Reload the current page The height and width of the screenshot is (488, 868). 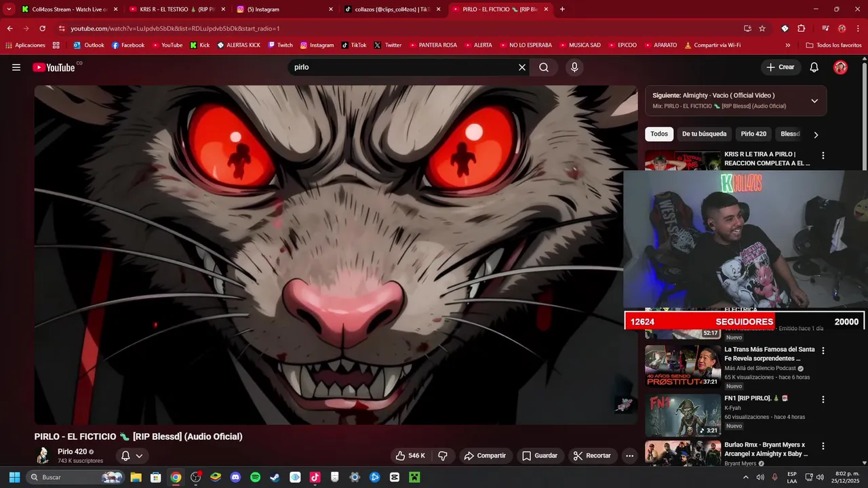[x=42, y=28]
